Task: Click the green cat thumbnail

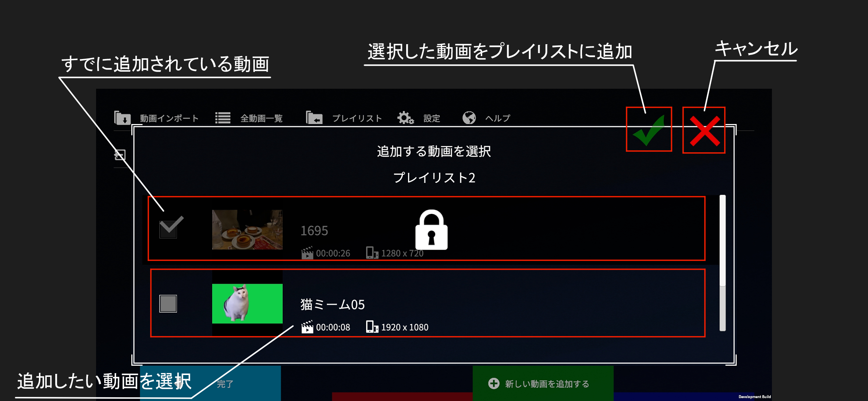Action: (247, 304)
